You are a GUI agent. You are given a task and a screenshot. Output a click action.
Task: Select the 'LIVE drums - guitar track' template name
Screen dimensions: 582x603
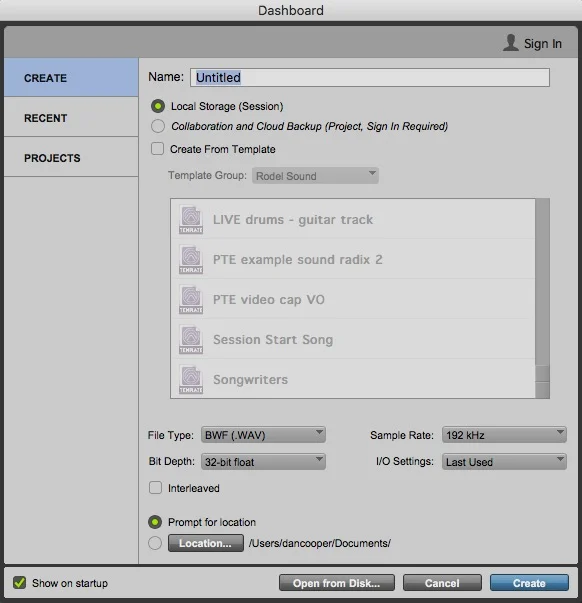click(293, 220)
